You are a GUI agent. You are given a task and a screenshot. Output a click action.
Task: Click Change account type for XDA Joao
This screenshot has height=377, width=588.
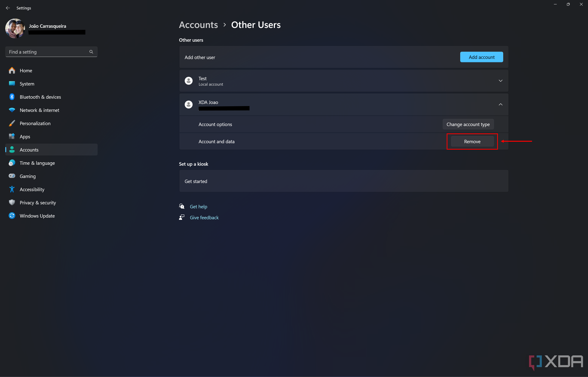pos(468,124)
